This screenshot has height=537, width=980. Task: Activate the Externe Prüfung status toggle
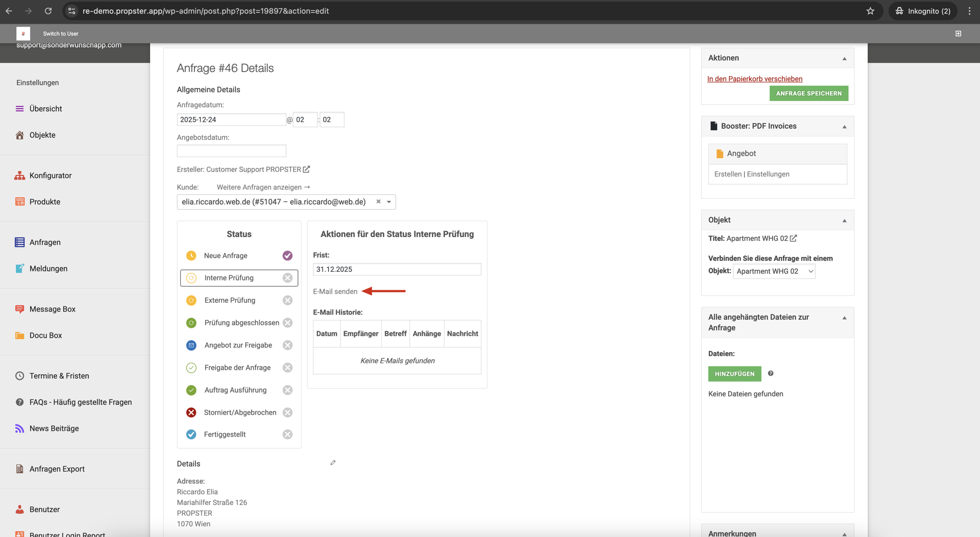click(287, 300)
